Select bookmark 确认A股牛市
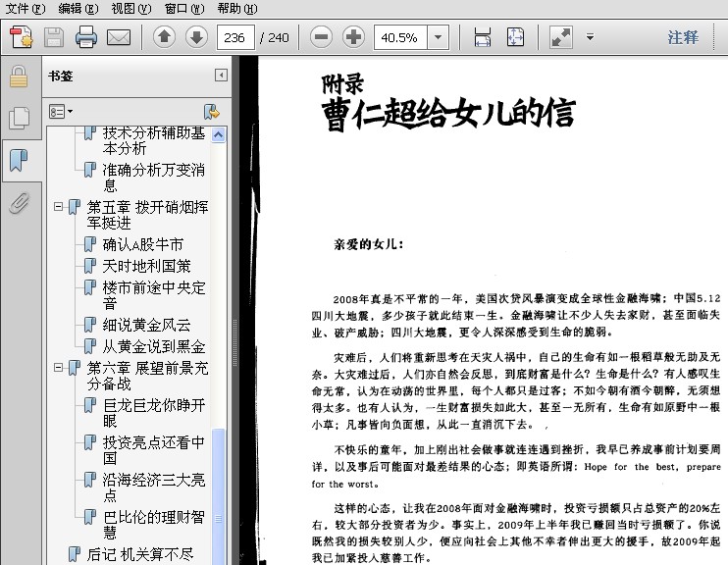The height and width of the screenshot is (565, 728). click(x=143, y=244)
